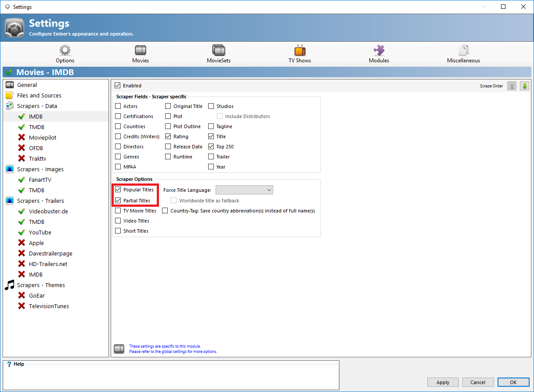The height and width of the screenshot is (392, 534).
Task: Disable the Partial Titles option
Action: click(118, 201)
